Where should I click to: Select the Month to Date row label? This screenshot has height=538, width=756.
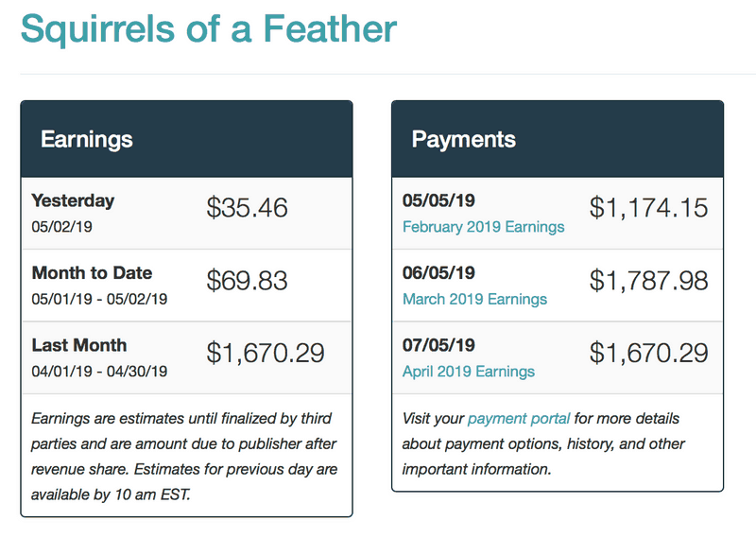92,273
